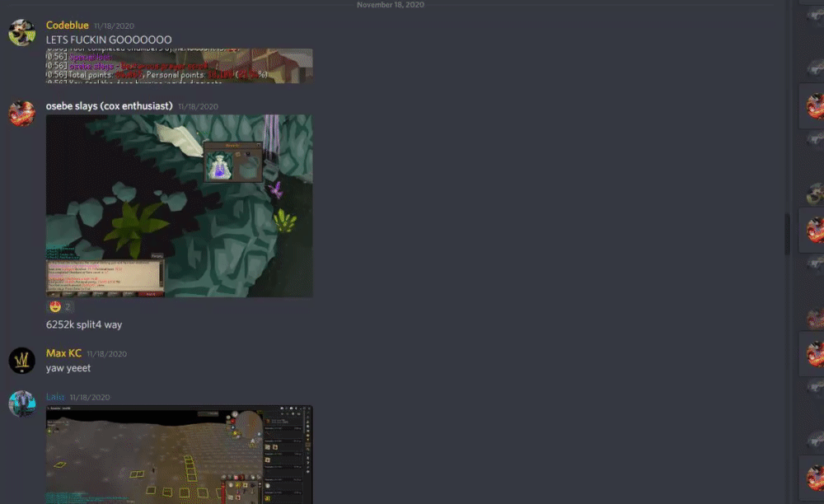Enlarge Codeblue's chat log image
824x504 pixels.
[179, 66]
